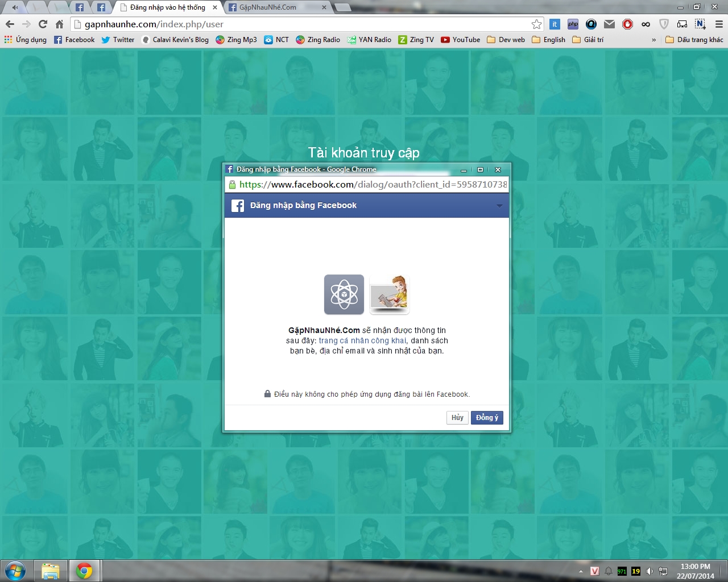Click the red V tray icon
Image resolution: width=728 pixels, height=582 pixels.
(595, 571)
